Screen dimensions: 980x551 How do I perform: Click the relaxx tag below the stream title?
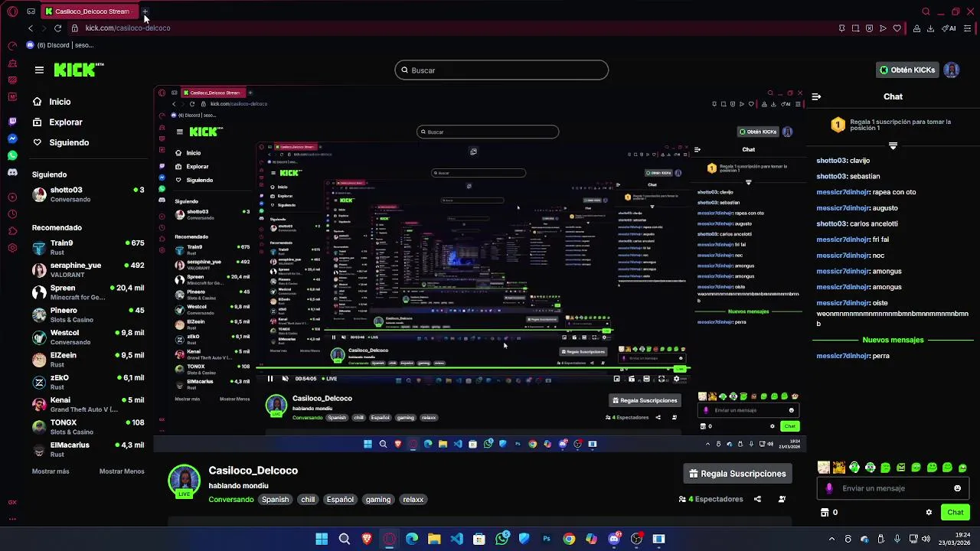tap(413, 500)
